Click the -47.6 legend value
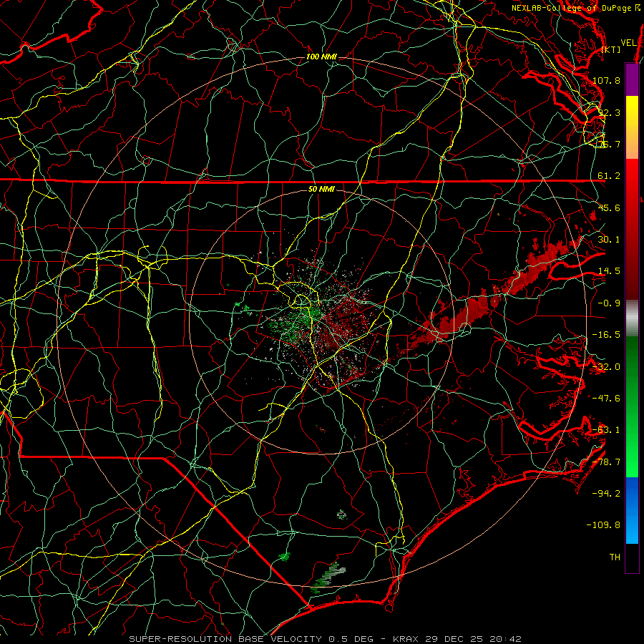644x644 pixels. pos(606,399)
